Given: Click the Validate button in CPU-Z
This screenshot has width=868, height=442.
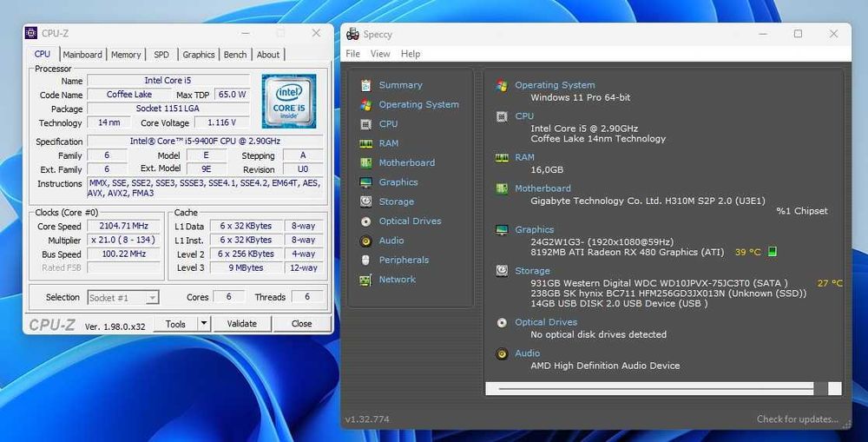Looking at the screenshot, I should [x=242, y=324].
